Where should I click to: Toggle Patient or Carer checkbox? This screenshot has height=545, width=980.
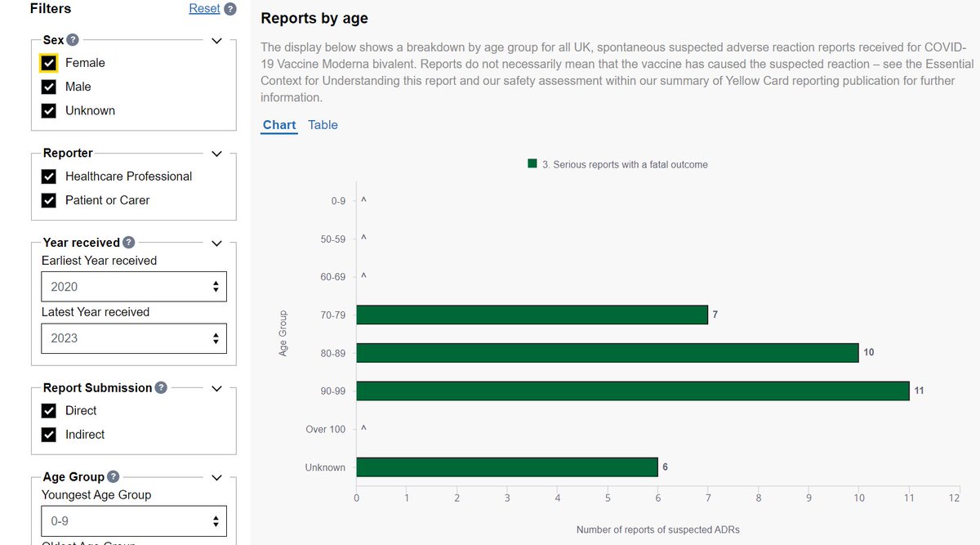coord(49,200)
